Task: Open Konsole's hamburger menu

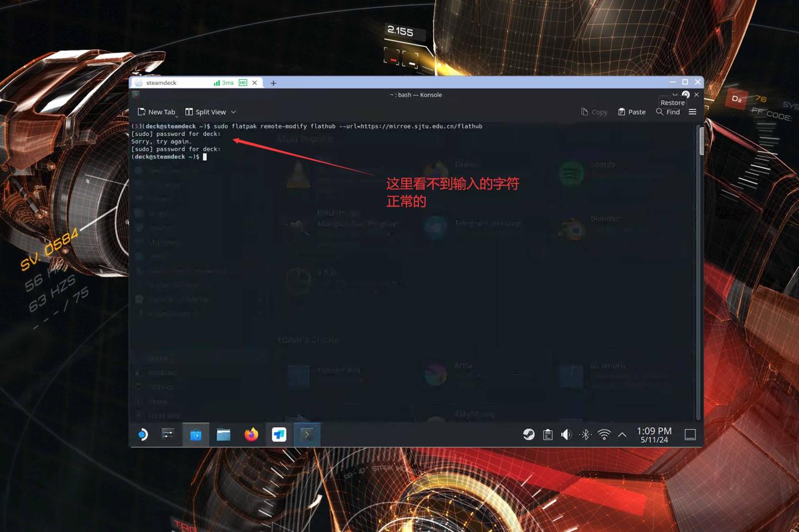Action: pos(692,112)
